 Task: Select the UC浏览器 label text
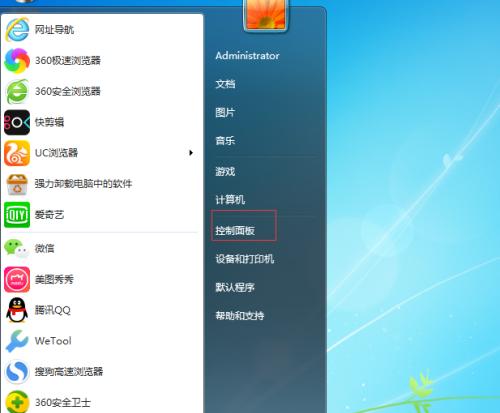click(56, 153)
